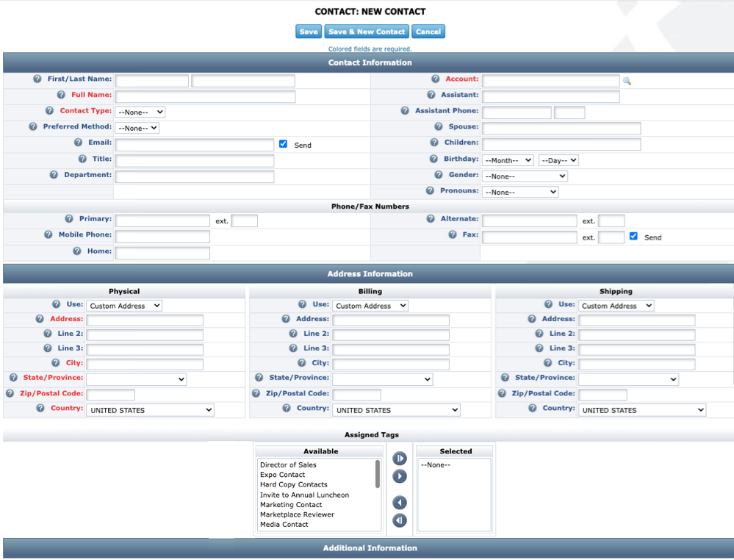
Task: Open help icon for Primary phone
Action: (69, 219)
